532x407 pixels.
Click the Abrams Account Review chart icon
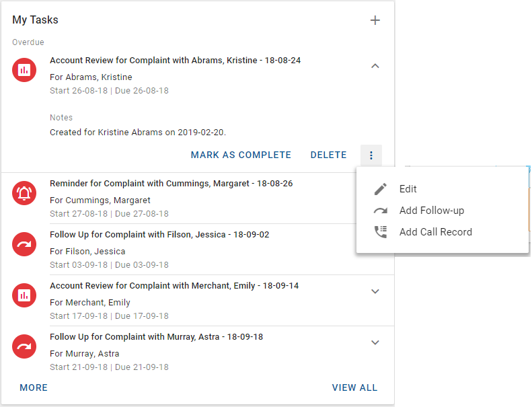[x=24, y=69]
